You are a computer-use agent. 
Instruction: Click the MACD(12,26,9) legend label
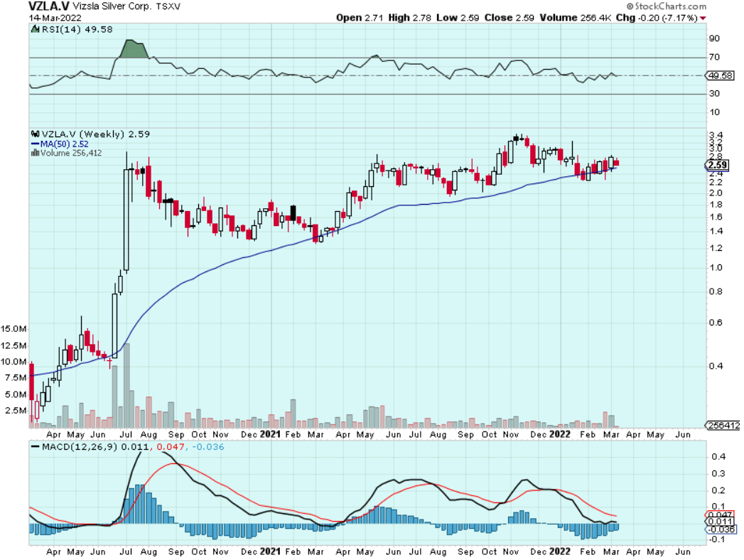(80, 447)
